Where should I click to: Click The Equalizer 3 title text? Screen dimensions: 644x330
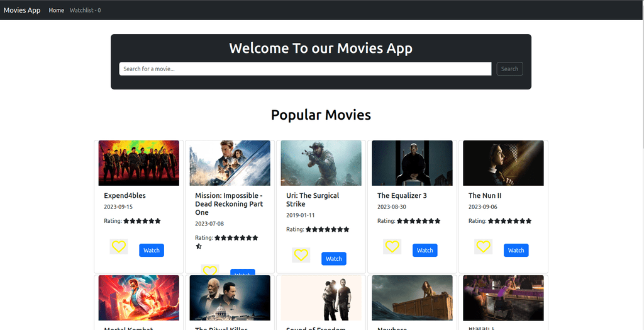402,195
